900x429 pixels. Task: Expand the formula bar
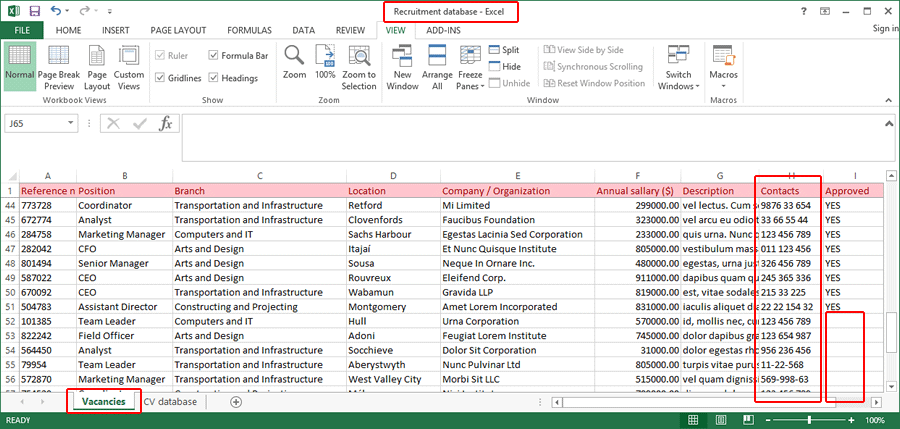889,123
